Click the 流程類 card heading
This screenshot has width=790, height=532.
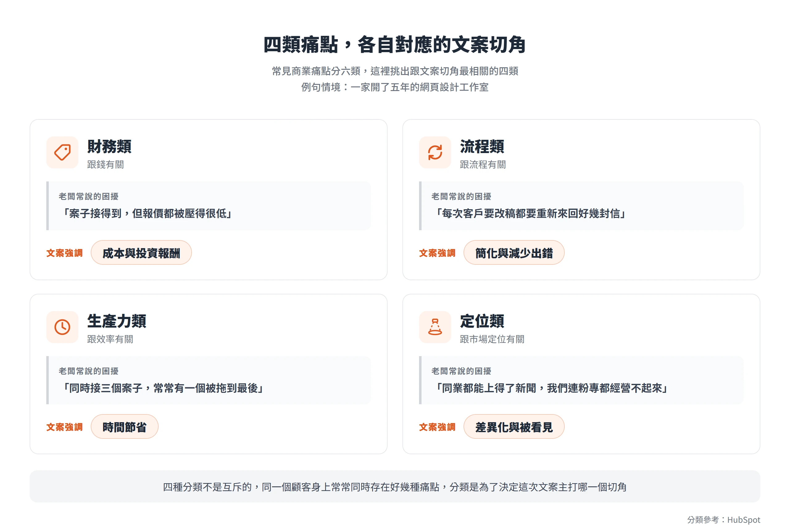coord(482,147)
